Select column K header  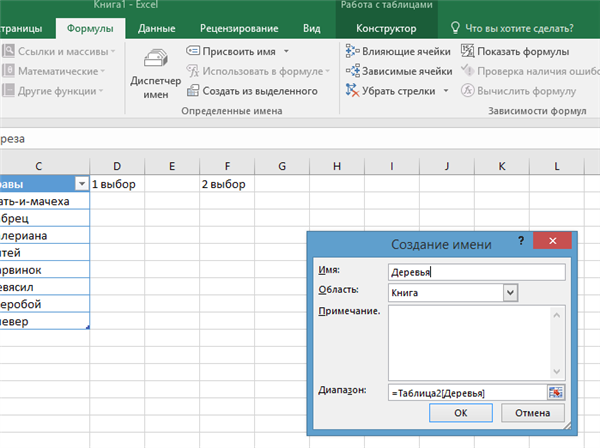click(502, 166)
